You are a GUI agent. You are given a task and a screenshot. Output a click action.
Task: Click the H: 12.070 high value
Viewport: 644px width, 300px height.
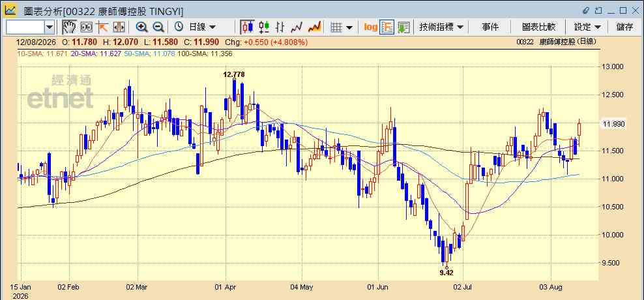click(121, 42)
